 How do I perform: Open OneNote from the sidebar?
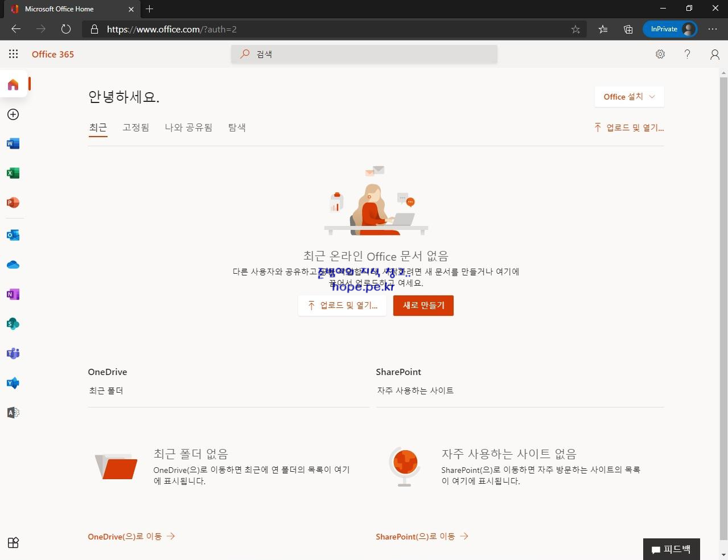pos(13,294)
